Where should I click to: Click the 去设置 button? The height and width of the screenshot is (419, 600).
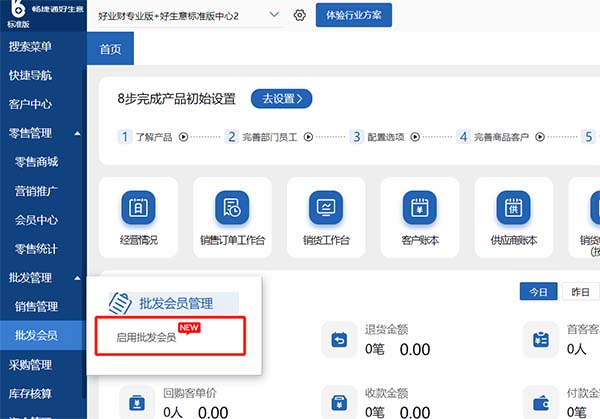[282, 98]
